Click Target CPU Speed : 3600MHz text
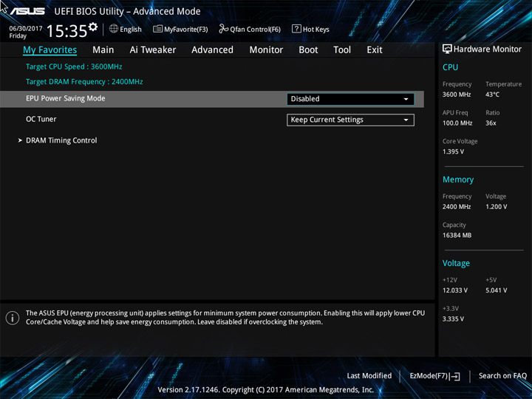 click(74, 66)
